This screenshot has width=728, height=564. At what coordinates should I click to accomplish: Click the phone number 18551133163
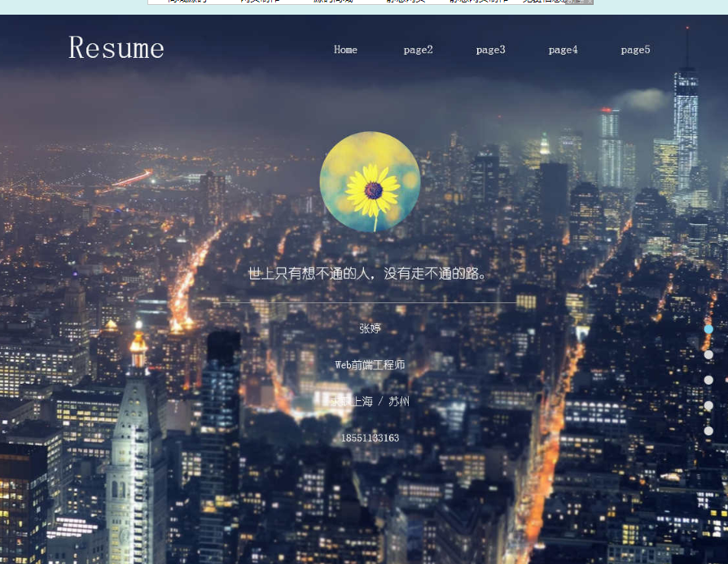click(x=370, y=438)
